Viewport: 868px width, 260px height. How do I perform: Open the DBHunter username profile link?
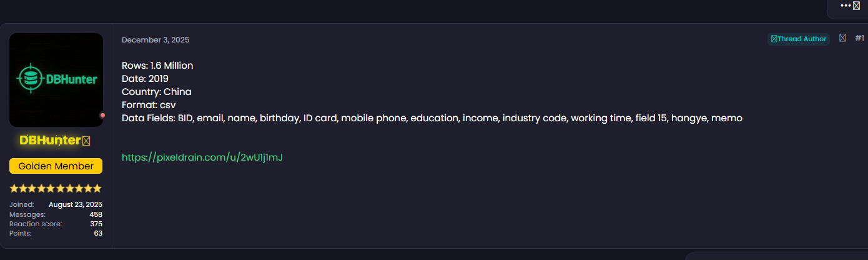(x=50, y=141)
